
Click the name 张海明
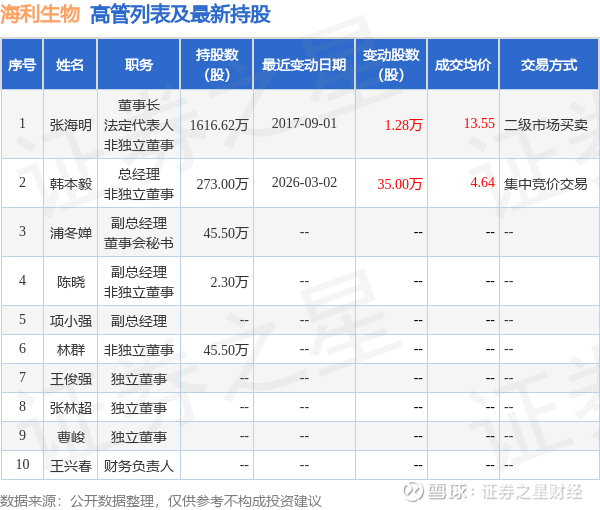tap(70, 125)
